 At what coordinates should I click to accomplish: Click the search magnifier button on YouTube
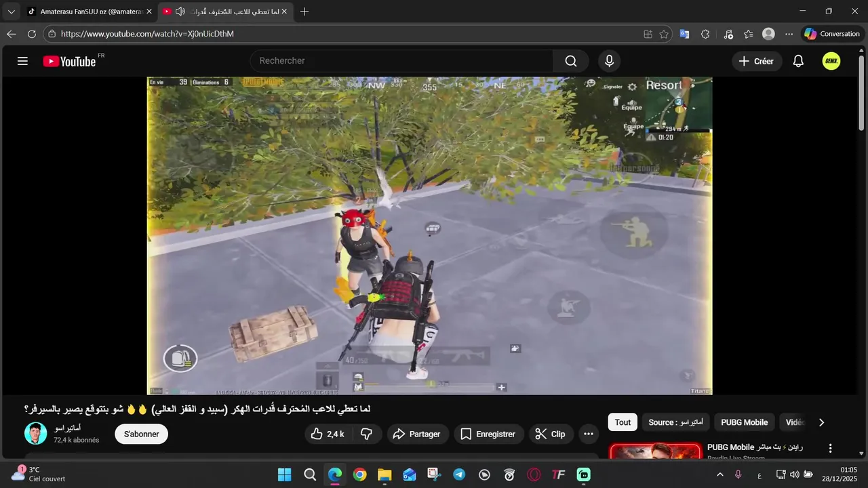(x=571, y=61)
